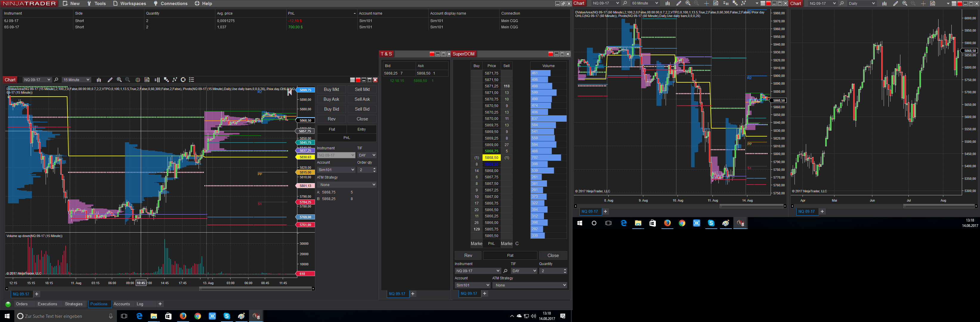This screenshot has width=980, height=322.
Task: Open Chart Trader Account dropdown Sim101
Action: (x=336, y=170)
